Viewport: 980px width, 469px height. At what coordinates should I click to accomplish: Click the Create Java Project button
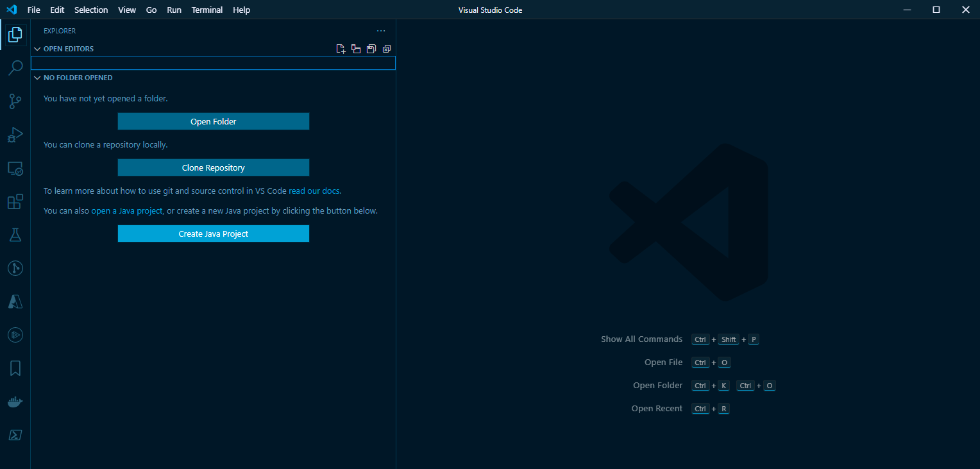(x=213, y=234)
